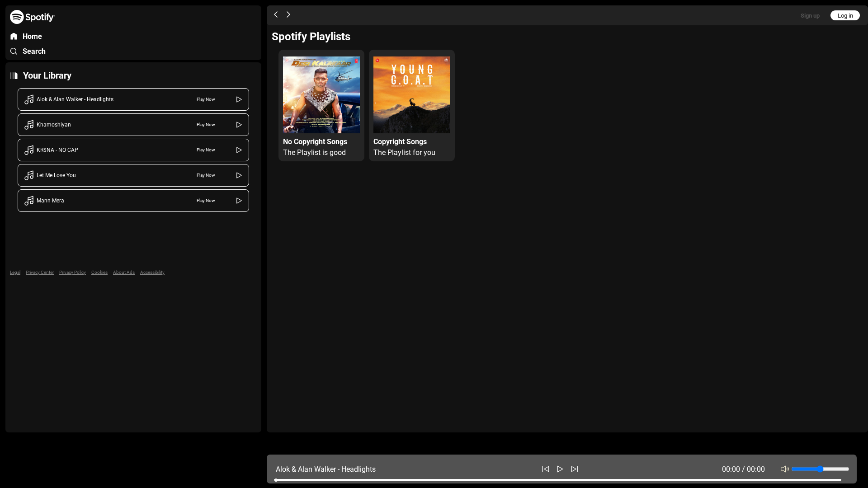Click the Search magnifier icon
This screenshot has width=868, height=488.
pos(14,52)
